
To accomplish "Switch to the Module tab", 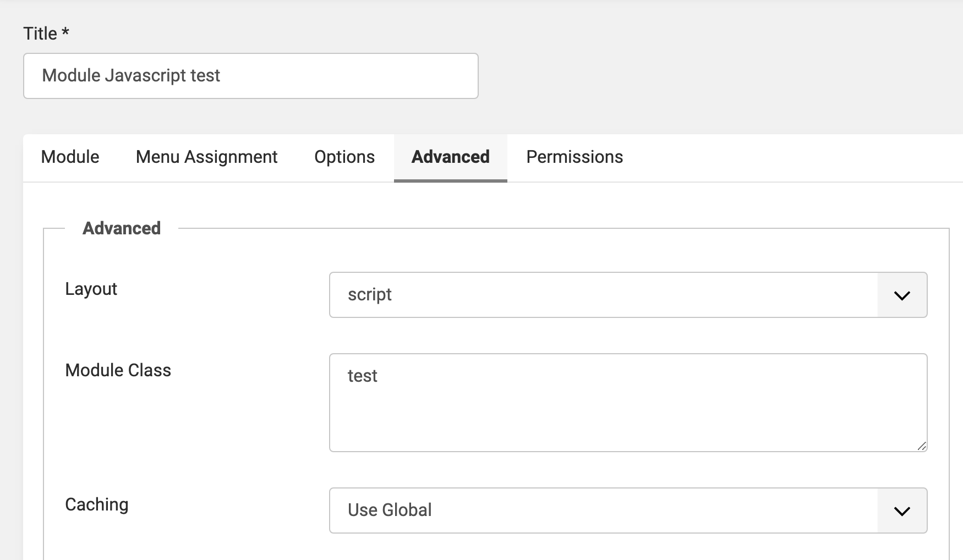I will (x=70, y=157).
